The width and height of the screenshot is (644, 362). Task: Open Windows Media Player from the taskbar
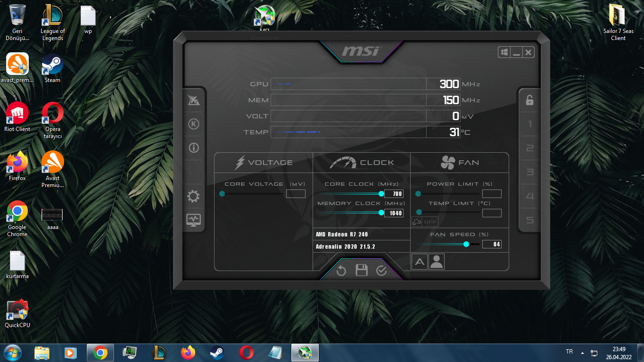tap(70, 353)
